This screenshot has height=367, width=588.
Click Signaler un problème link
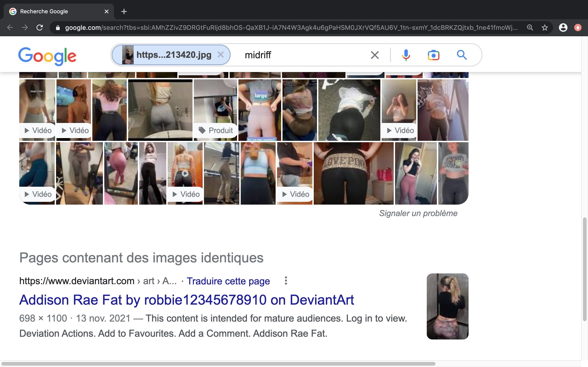pos(418,213)
